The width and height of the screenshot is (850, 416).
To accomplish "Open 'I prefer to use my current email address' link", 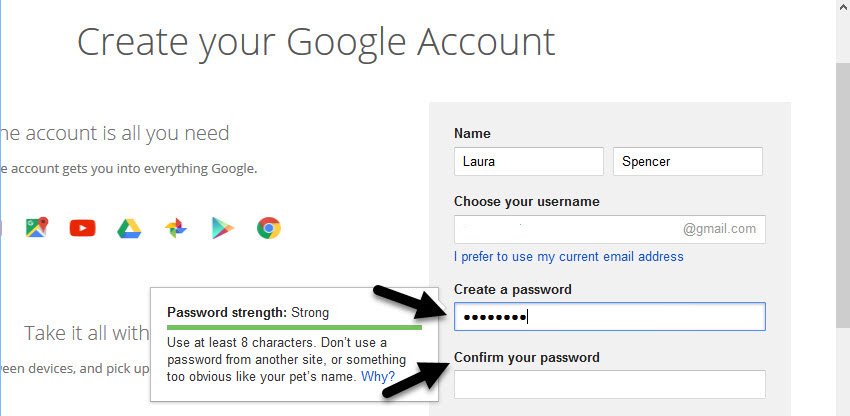I will [569, 257].
